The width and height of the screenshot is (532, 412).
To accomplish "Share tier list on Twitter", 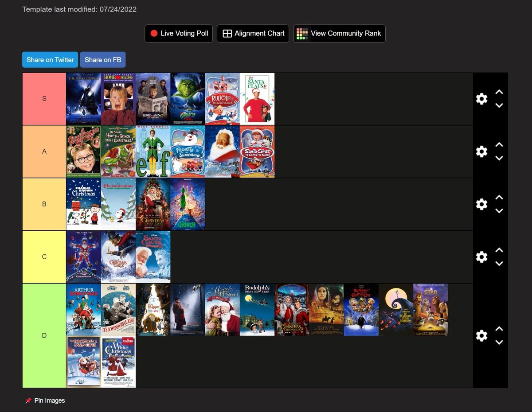I will [x=50, y=60].
